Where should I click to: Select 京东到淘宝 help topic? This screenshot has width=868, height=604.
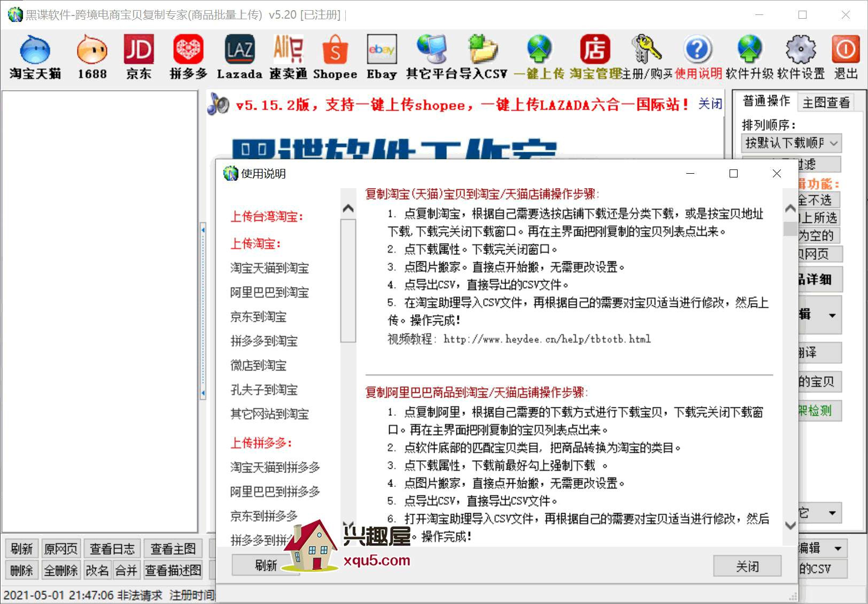pyautogui.click(x=258, y=317)
